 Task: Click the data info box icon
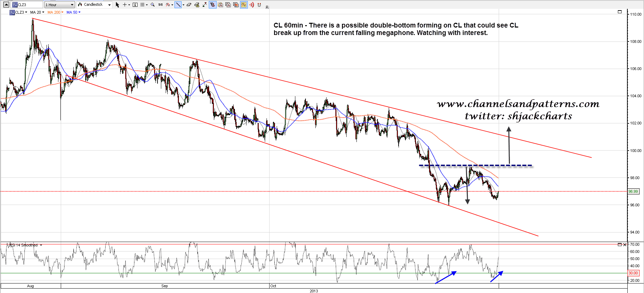pyautogui.click(x=135, y=5)
